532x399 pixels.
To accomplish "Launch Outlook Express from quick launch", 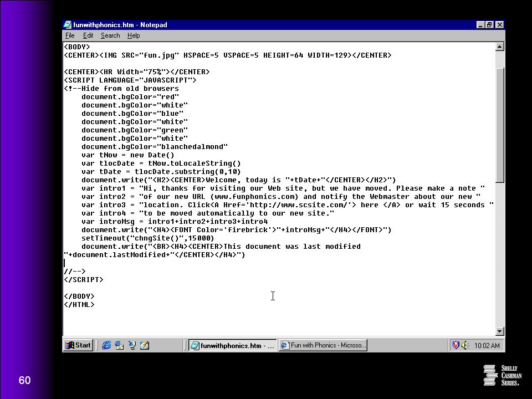I will point(119,345).
